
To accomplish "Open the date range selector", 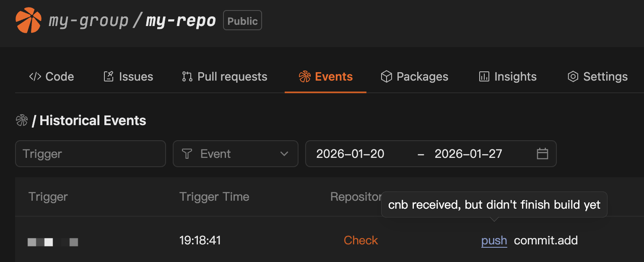I will pyautogui.click(x=431, y=154).
